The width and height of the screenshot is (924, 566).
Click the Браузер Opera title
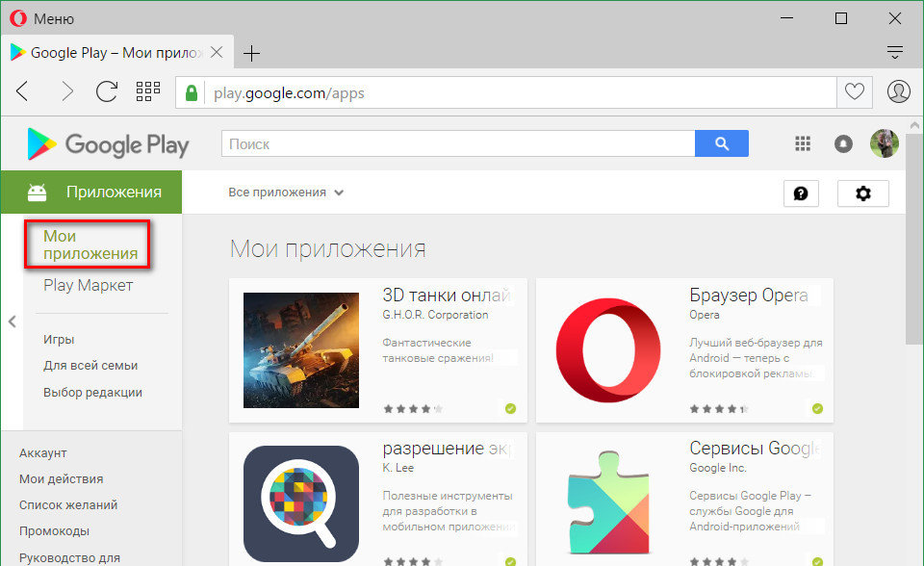click(749, 295)
